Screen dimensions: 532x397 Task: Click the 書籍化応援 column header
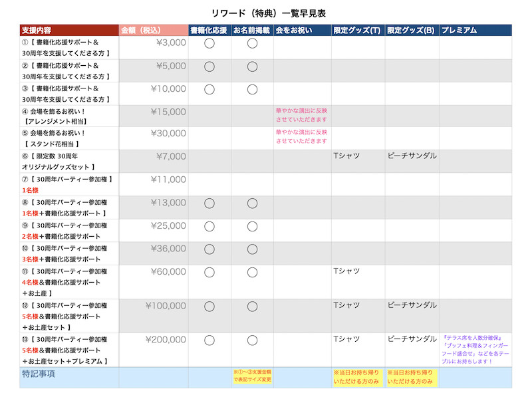[209, 30]
